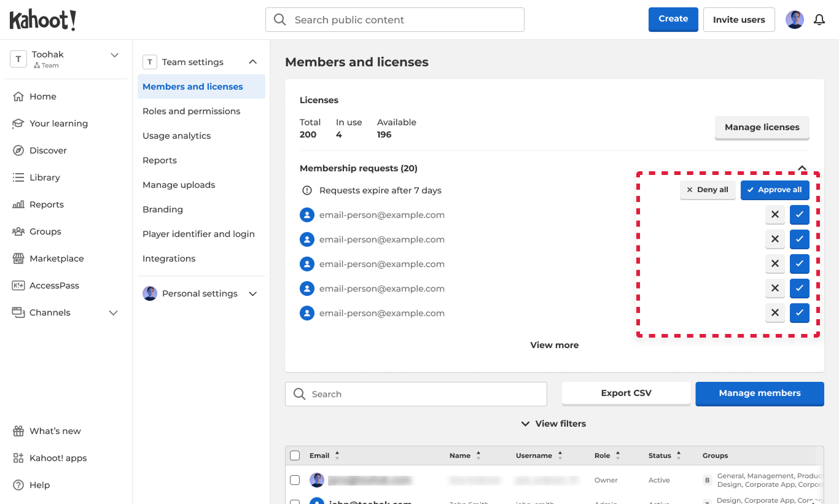The width and height of the screenshot is (839, 504).
Task: Tick the checkbox for the Owner row
Action: coord(295,480)
